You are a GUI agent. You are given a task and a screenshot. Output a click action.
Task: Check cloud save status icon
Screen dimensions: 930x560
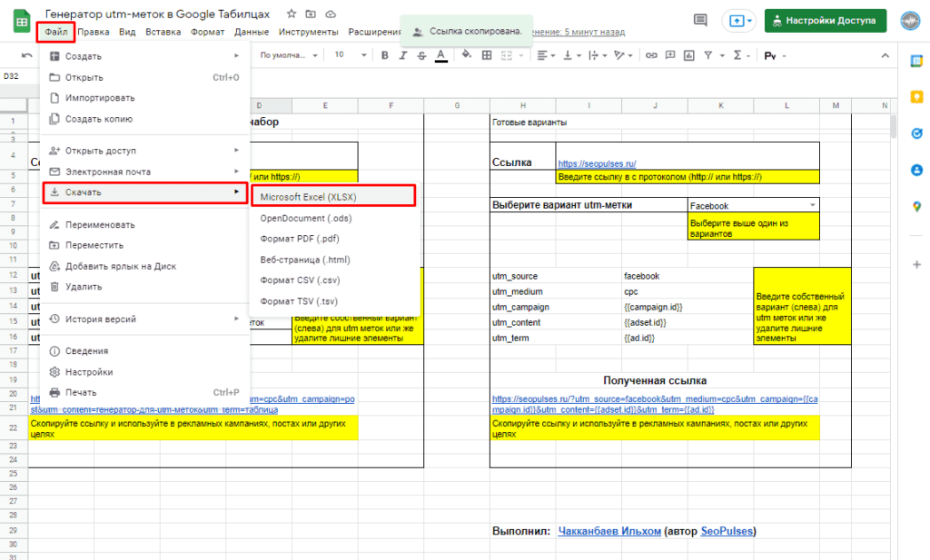331,14
